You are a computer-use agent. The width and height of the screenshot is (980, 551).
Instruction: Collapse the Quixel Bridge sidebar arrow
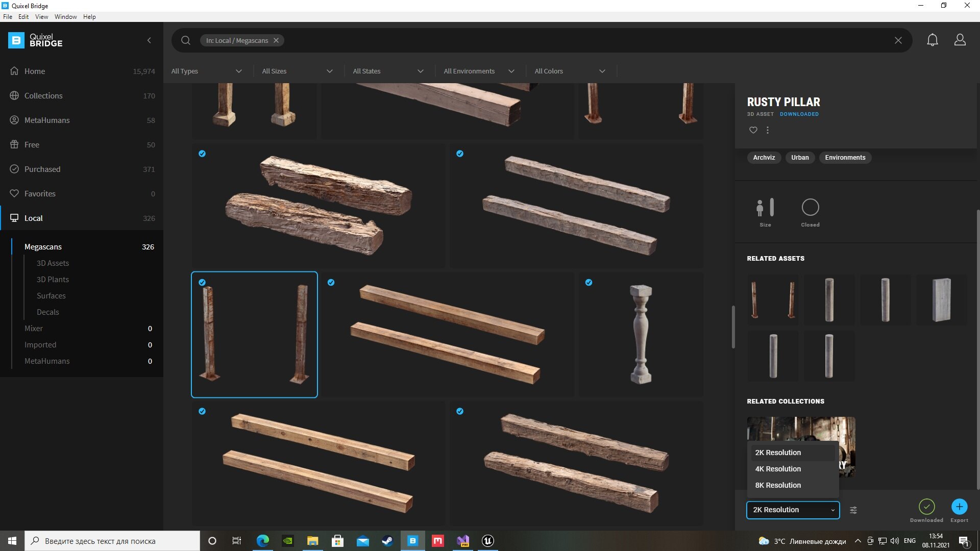click(149, 40)
